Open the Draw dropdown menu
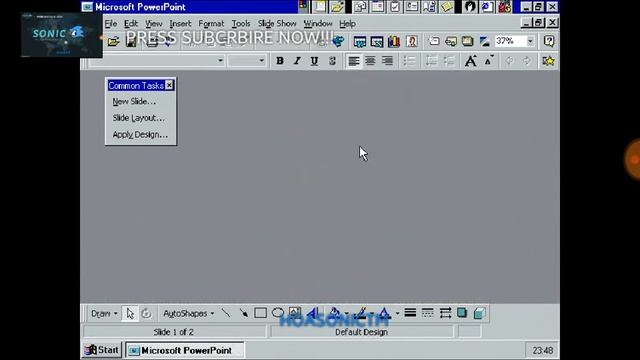 [104, 313]
